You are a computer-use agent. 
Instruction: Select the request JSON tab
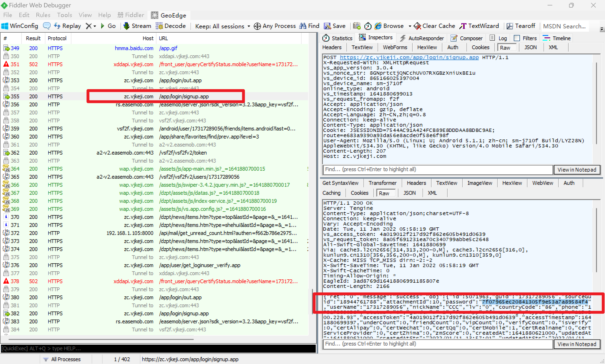tap(530, 47)
